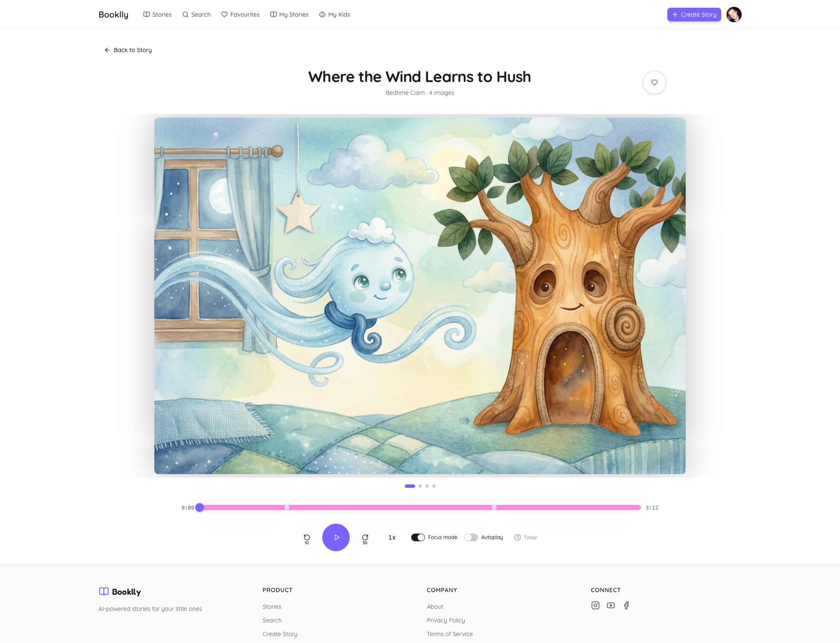
Task: Change playback speed from 1x
Action: (x=391, y=537)
